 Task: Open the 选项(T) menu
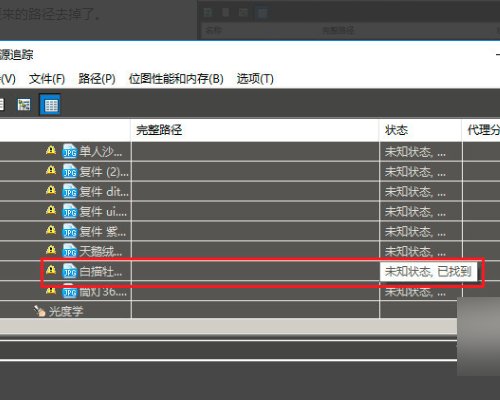pos(255,79)
